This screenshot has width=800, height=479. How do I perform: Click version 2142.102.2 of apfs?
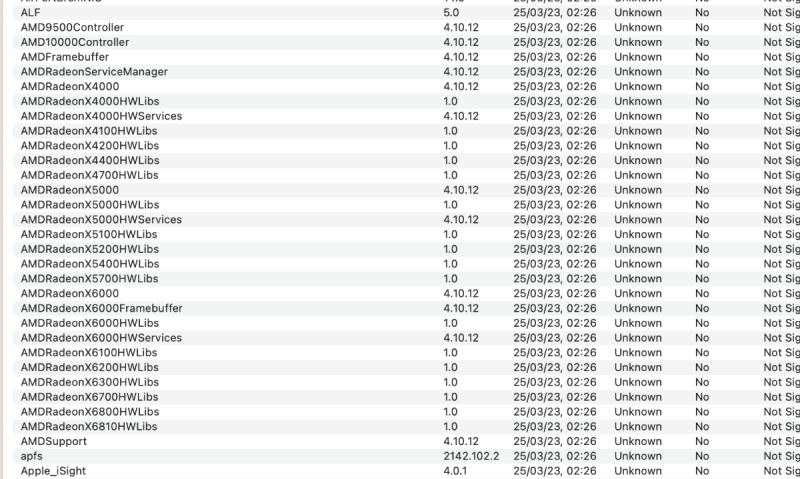point(471,456)
